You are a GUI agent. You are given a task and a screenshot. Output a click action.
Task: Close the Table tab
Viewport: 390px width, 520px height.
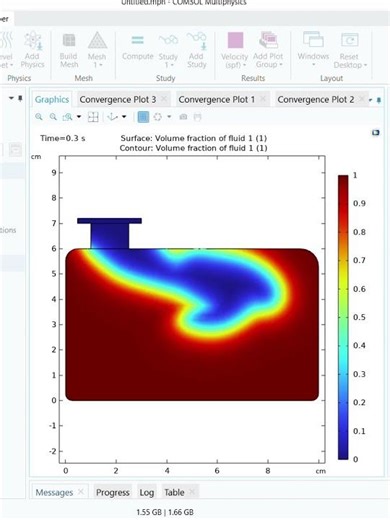pos(192,492)
